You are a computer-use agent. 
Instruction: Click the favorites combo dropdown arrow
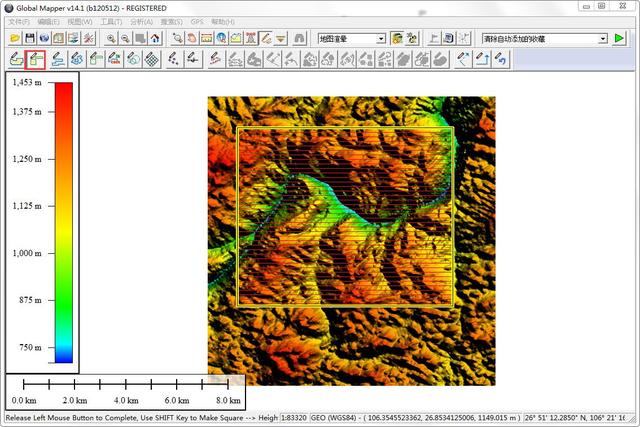click(x=603, y=39)
